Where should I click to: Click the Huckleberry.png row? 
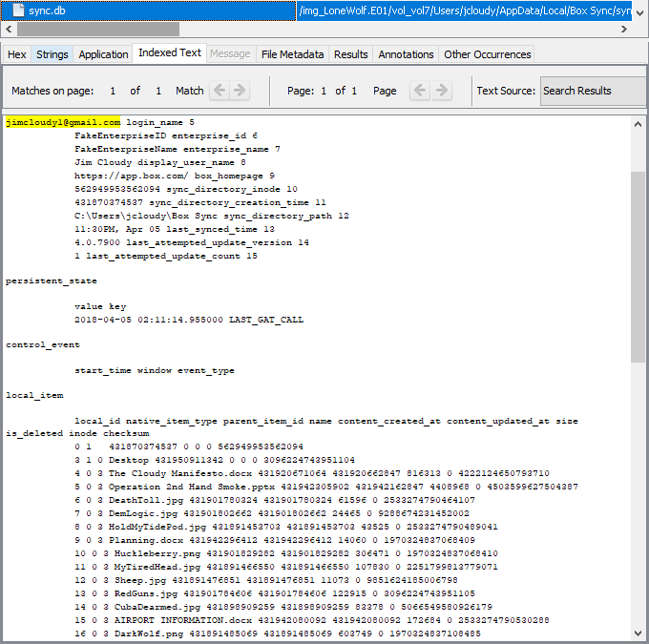pyautogui.click(x=286, y=553)
